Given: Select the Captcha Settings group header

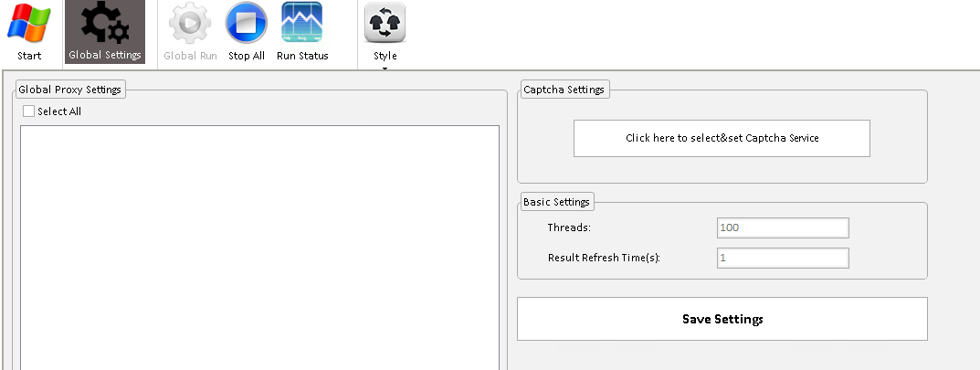Looking at the screenshot, I should tap(564, 90).
